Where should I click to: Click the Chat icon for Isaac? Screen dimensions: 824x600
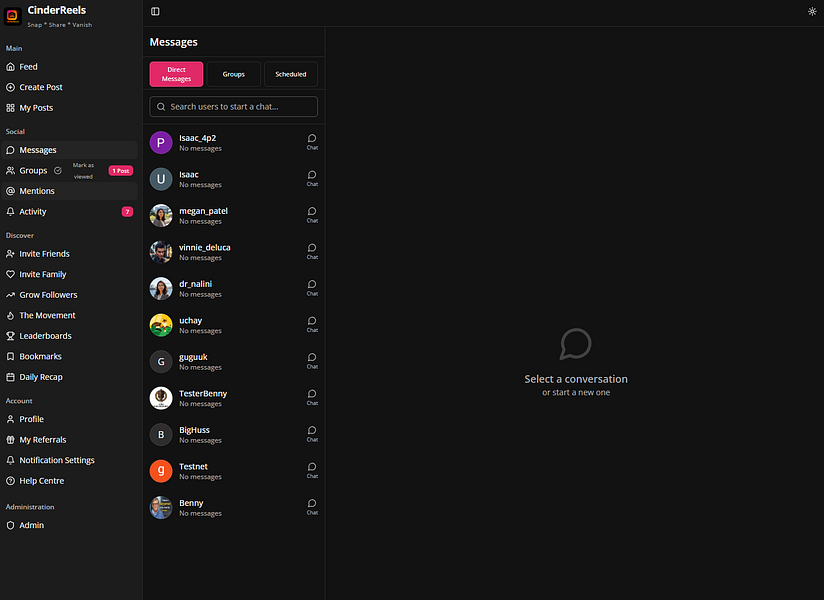[x=312, y=178]
